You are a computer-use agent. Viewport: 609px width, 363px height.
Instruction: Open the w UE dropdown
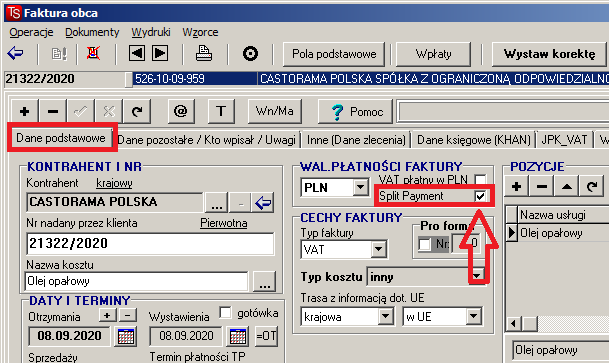[x=473, y=316]
